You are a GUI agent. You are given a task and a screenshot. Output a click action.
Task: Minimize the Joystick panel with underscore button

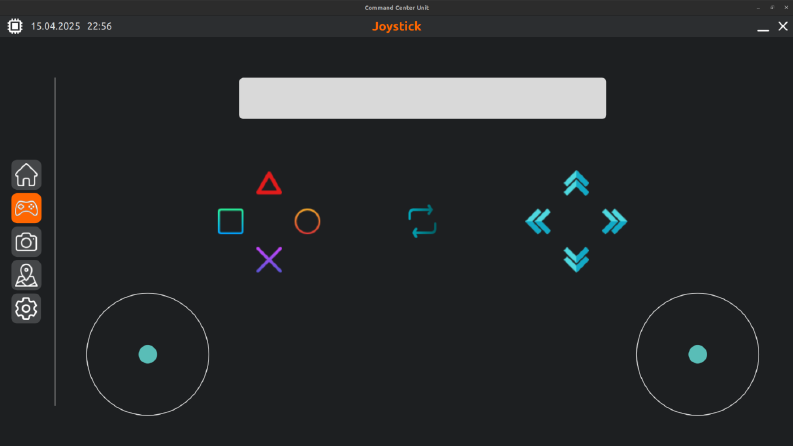pos(763,27)
